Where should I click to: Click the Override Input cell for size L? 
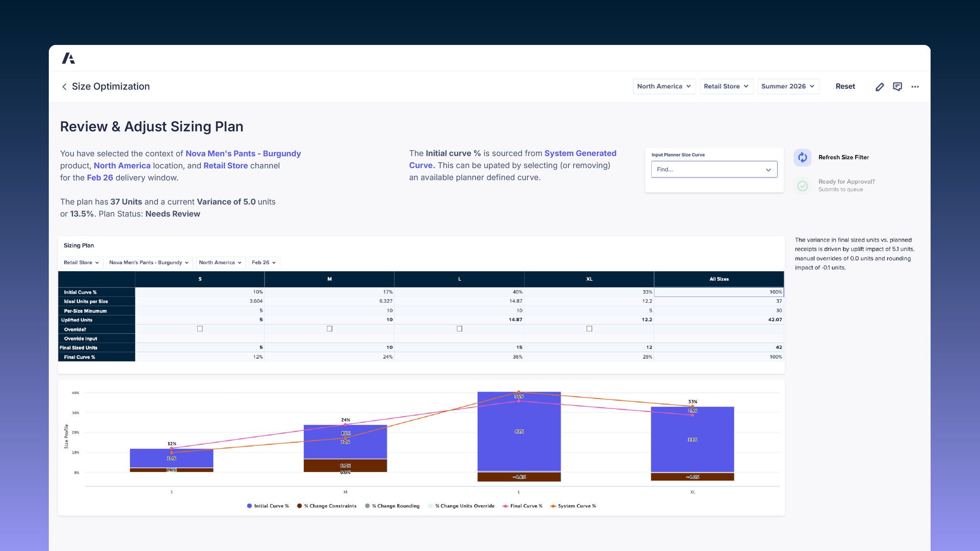[x=459, y=338]
